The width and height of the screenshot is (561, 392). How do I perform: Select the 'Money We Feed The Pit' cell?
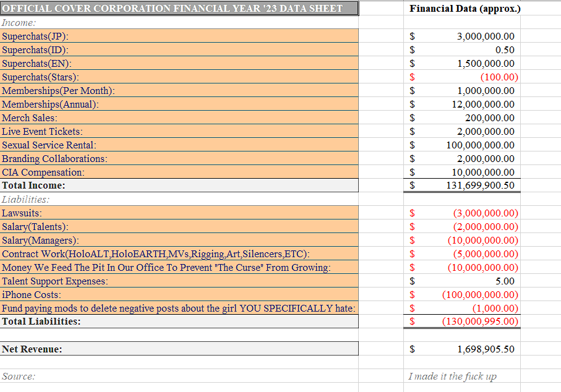coord(179,267)
